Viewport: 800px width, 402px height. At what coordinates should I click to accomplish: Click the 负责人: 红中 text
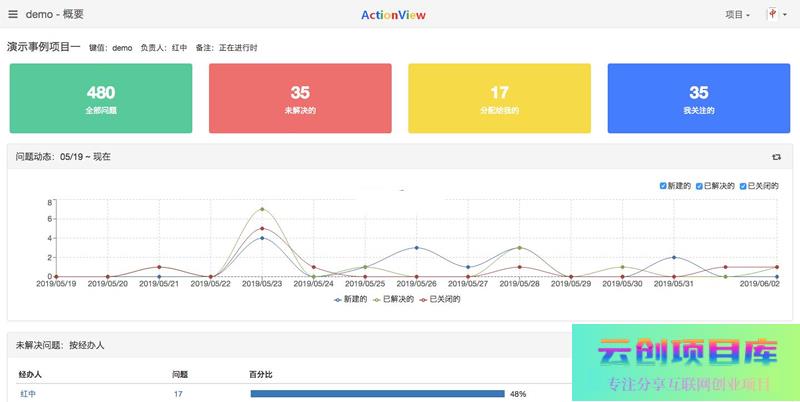coord(164,48)
